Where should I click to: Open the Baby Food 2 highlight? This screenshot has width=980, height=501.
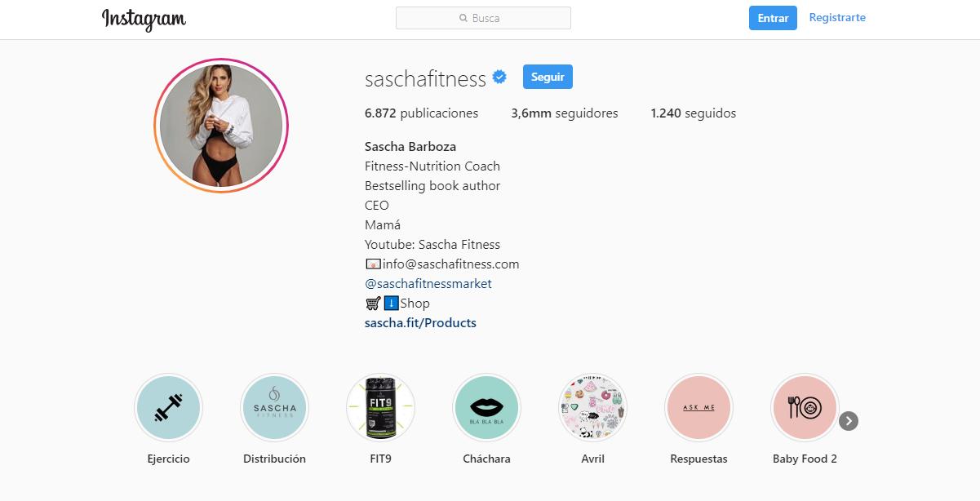click(x=805, y=407)
